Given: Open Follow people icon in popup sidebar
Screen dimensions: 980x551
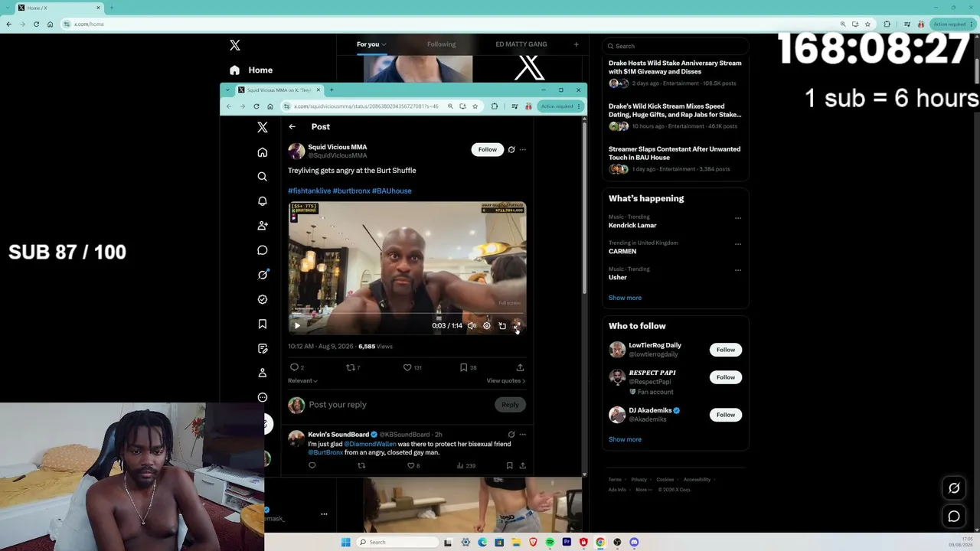Looking at the screenshot, I should click(x=263, y=226).
